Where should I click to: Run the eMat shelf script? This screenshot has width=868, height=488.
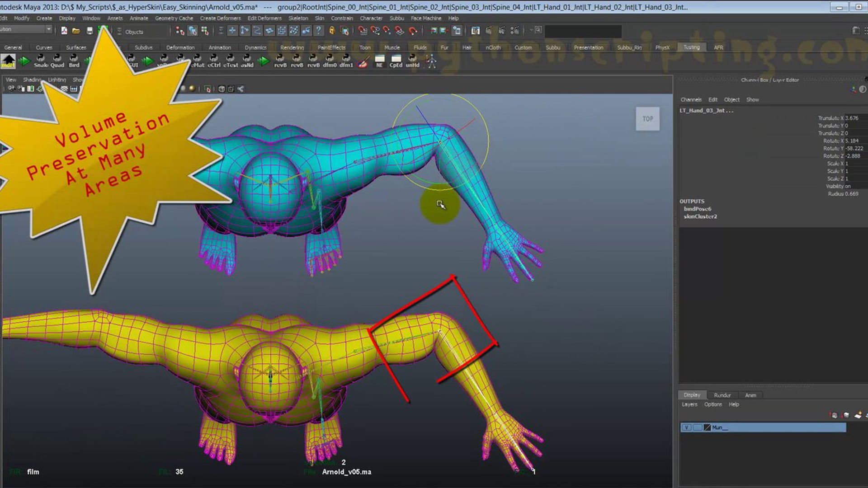click(198, 61)
